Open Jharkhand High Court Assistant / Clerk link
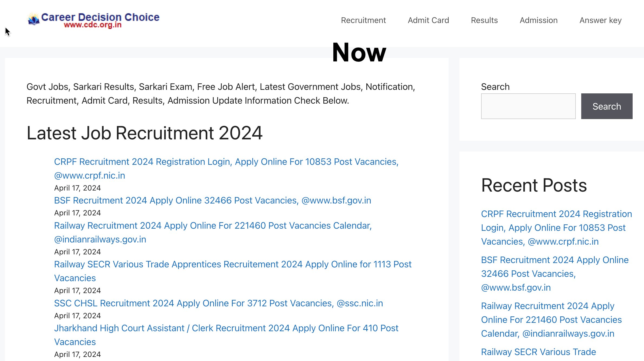Viewport: 644px width, 361px height. (226, 335)
